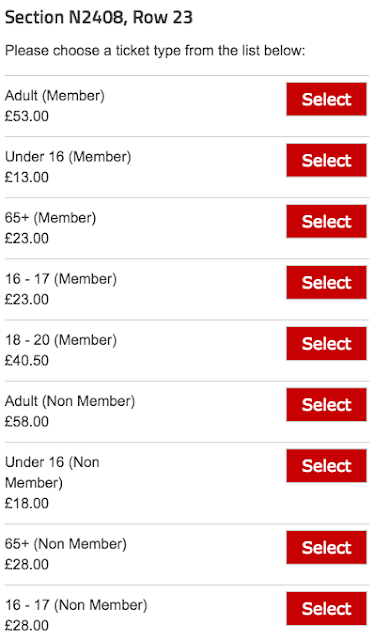Click the 16 - 17 (Non Member) label
374x640 pixels.
click(x=76, y=605)
